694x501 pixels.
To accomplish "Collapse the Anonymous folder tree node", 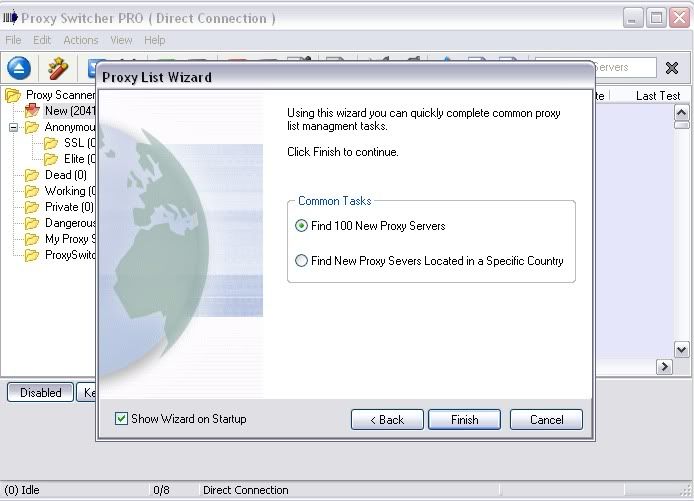I will coord(14,127).
